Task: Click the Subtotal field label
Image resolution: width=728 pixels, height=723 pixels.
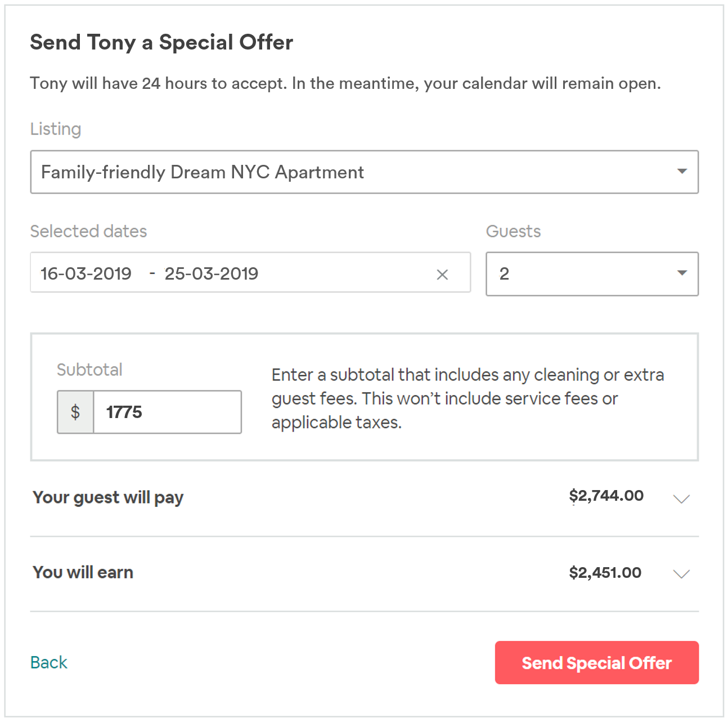Action: click(x=89, y=370)
